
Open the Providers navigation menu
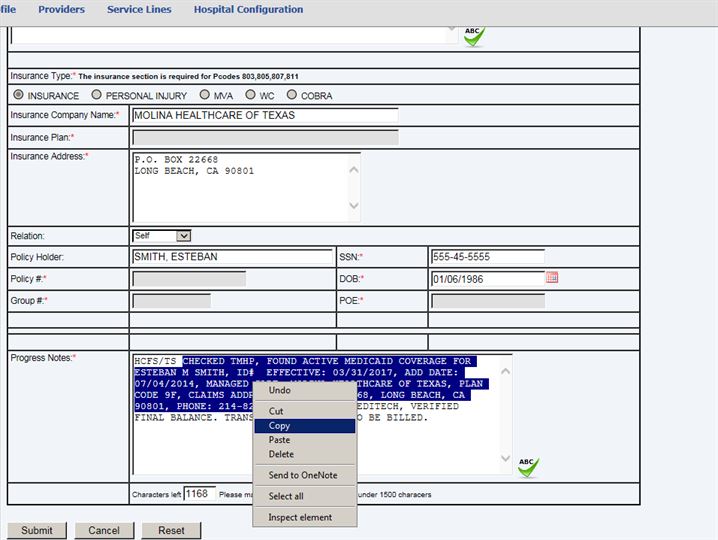61,10
